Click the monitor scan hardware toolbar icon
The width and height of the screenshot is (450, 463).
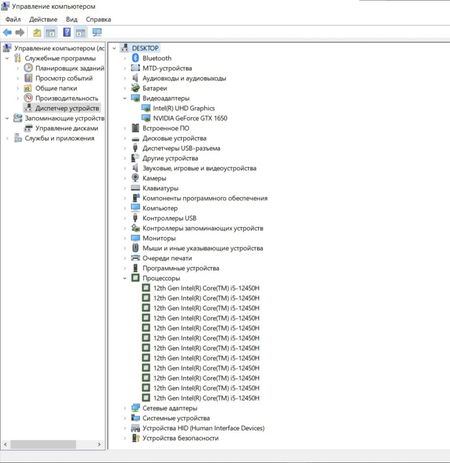coord(97,32)
